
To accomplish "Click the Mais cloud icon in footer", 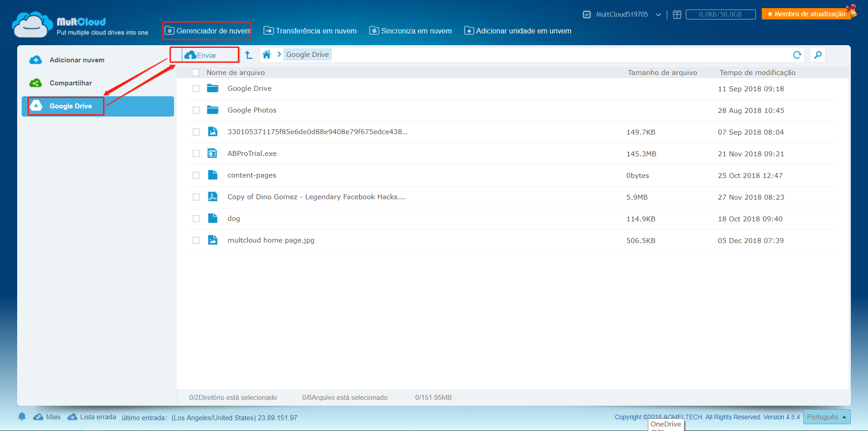I will pyautogui.click(x=38, y=417).
